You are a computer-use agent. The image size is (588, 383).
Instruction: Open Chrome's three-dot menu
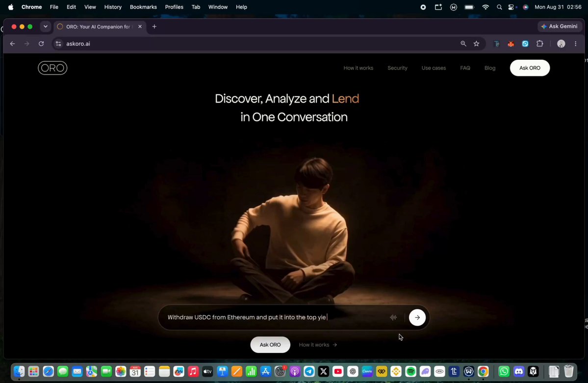click(x=576, y=44)
